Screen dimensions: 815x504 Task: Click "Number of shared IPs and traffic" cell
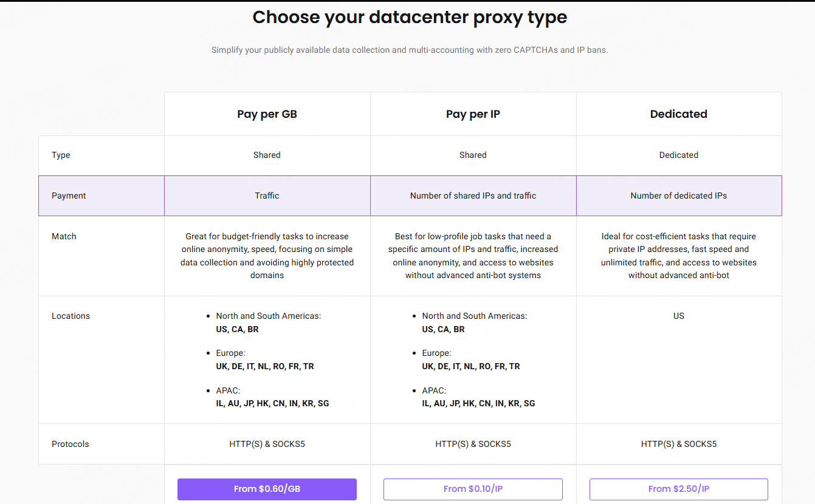coord(473,196)
